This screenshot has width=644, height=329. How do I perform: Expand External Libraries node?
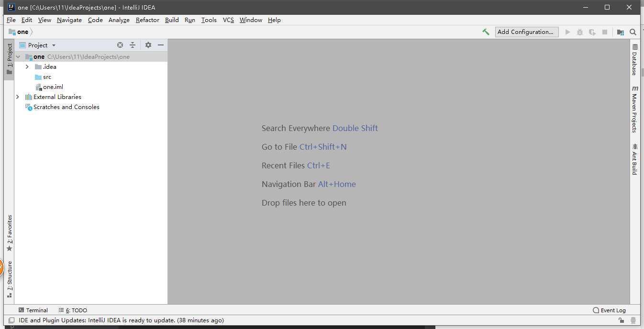(18, 97)
